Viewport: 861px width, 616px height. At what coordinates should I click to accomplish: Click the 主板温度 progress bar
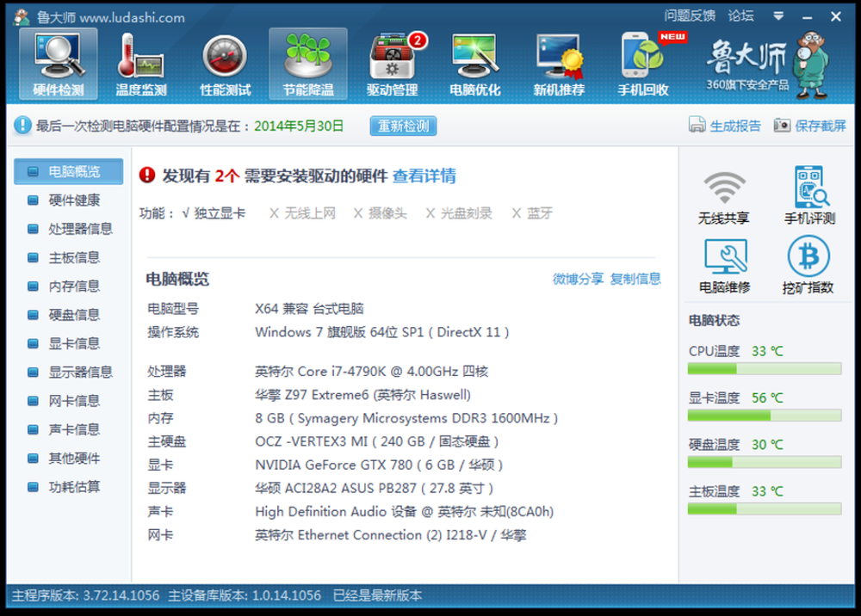[765, 508]
